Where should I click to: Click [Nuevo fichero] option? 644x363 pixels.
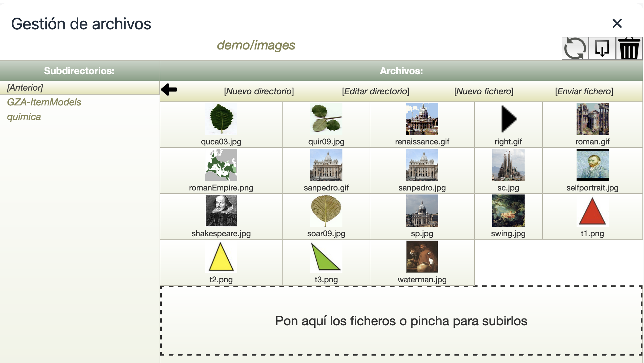tap(483, 91)
